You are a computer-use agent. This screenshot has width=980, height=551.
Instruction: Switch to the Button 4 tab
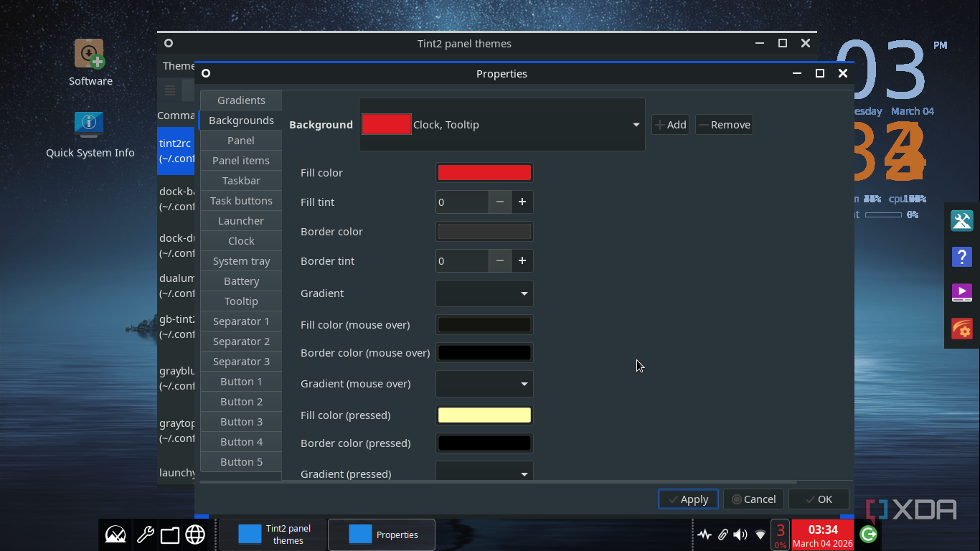(x=241, y=442)
